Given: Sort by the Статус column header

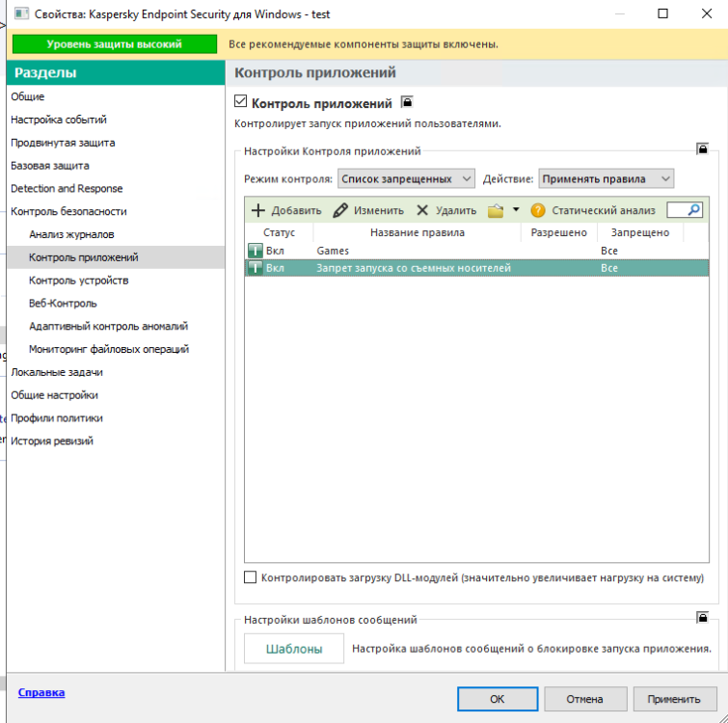Looking at the screenshot, I should tap(279, 232).
